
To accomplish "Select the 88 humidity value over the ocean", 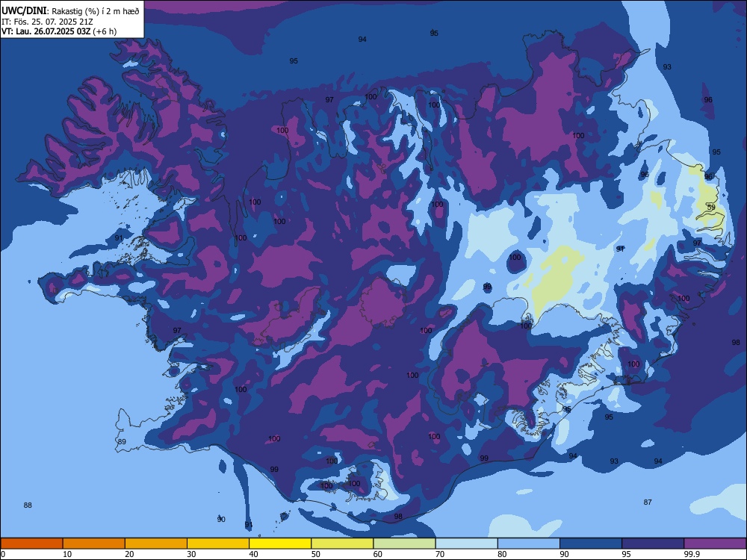I will (28, 505).
